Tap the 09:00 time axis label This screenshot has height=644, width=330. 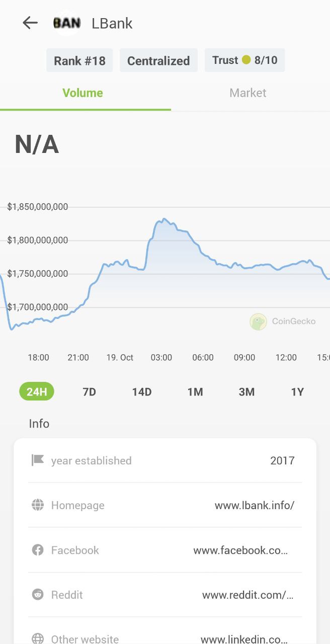point(244,357)
